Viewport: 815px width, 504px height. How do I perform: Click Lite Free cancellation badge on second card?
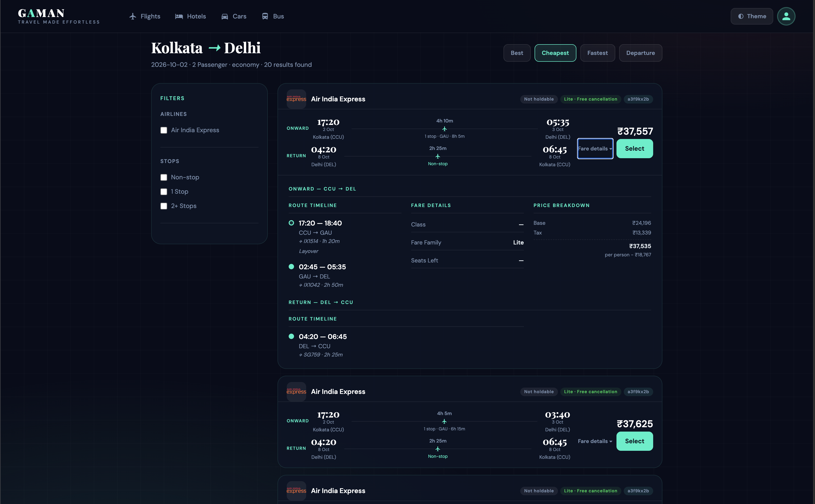click(x=590, y=392)
